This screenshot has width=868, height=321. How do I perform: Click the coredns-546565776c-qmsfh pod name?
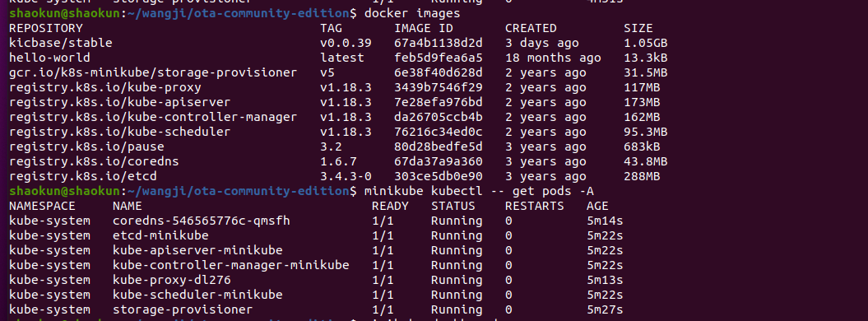(x=202, y=221)
